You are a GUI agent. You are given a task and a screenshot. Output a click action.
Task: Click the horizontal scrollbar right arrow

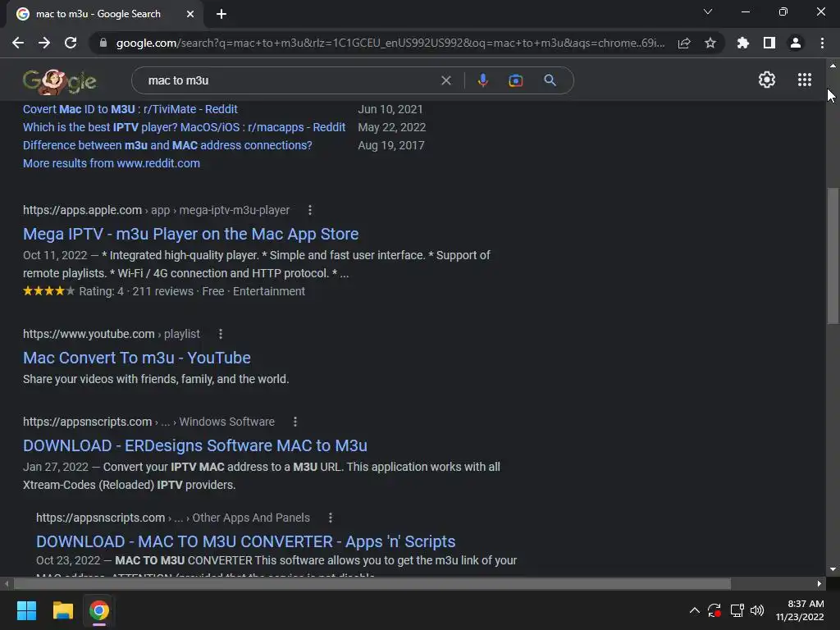click(x=819, y=583)
